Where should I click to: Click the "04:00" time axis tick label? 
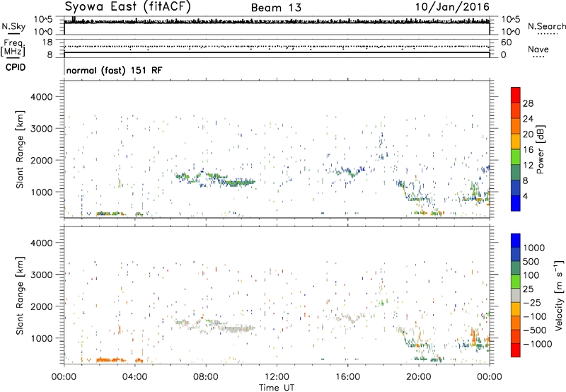(x=134, y=376)
